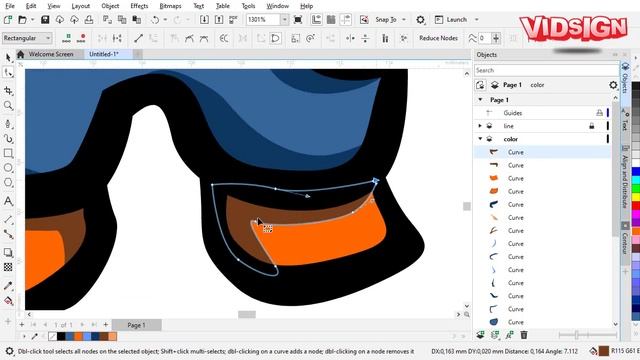Click the yellow swatch in color palette
The width and height of the screenshot is (640, 360).
636,197
